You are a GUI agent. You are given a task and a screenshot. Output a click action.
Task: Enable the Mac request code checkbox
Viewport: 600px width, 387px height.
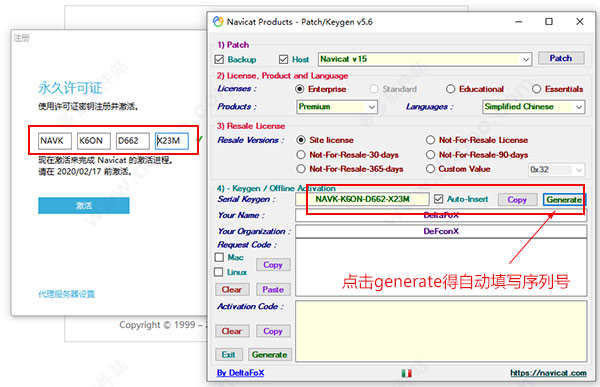[x=219, y=257]
